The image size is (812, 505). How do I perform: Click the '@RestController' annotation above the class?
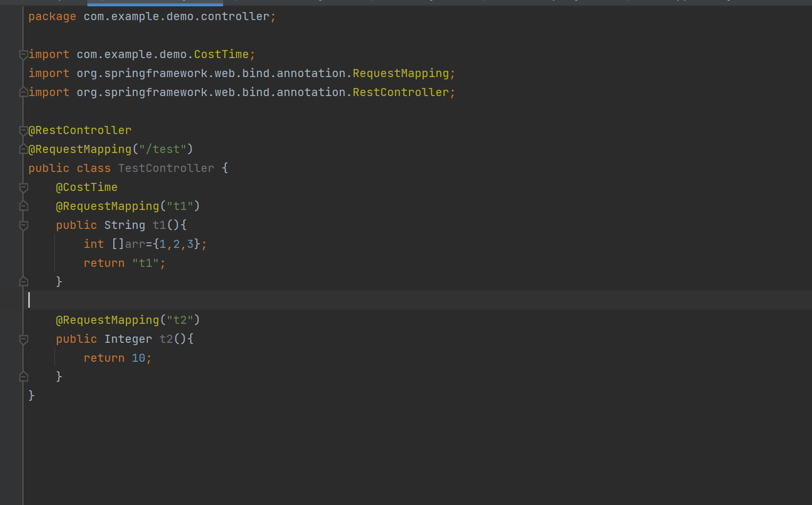[x=80, y=130]
